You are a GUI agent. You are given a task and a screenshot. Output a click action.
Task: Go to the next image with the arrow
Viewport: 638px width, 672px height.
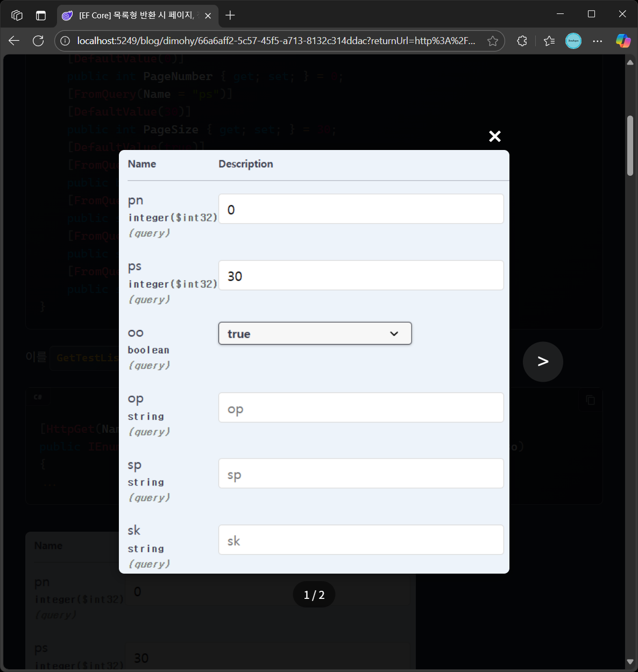click(x=543, y=362)
